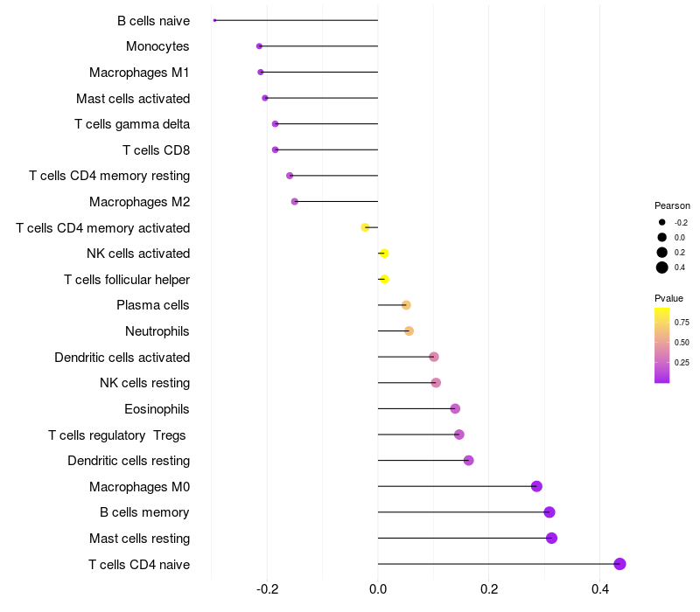Click the T cells CD8 label
The height and width of the screenshot is (612, 700).
pyautogui.click(x=156, y=150)
